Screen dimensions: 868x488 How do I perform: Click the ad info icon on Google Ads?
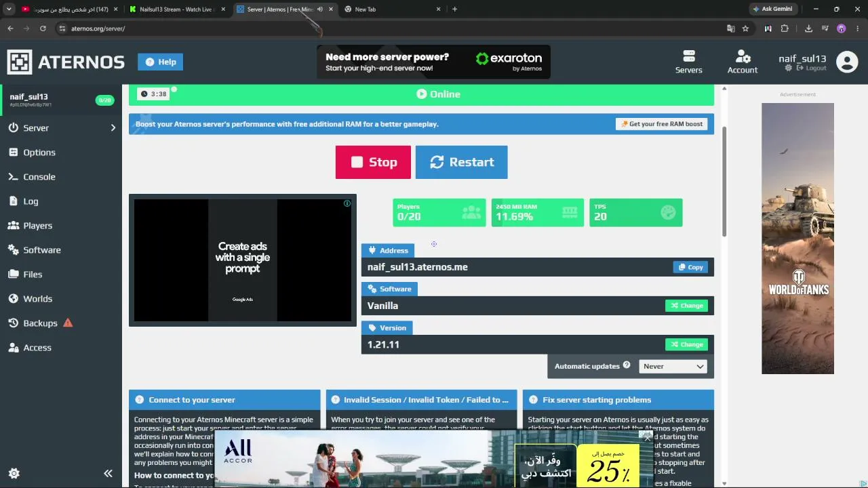pyautogui.click(x=347, y=203)
